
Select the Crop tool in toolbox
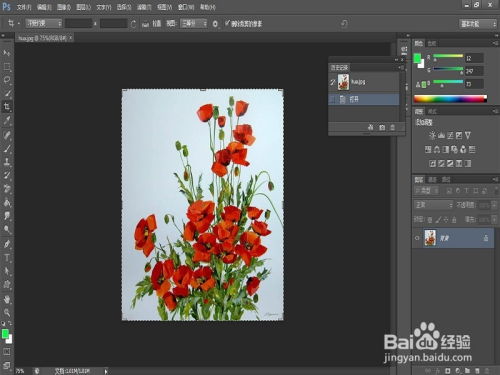pyautogui.click(x=7, y=107)
